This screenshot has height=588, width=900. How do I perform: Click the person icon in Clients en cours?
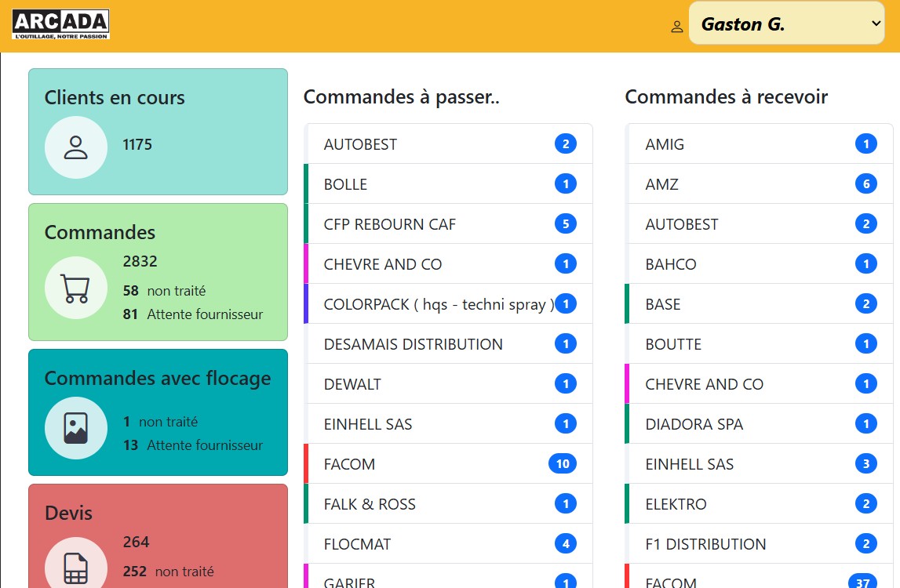tap(75, 147)
